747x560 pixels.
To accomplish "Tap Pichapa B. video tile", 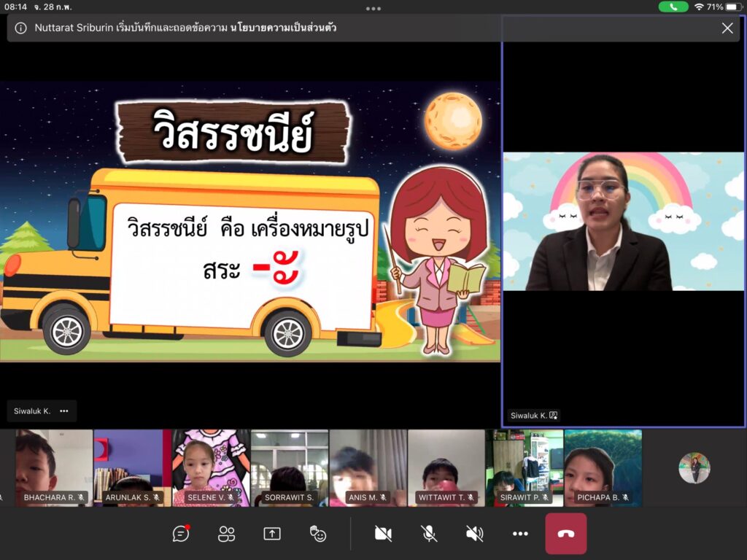I will click(x=603, y=467).
